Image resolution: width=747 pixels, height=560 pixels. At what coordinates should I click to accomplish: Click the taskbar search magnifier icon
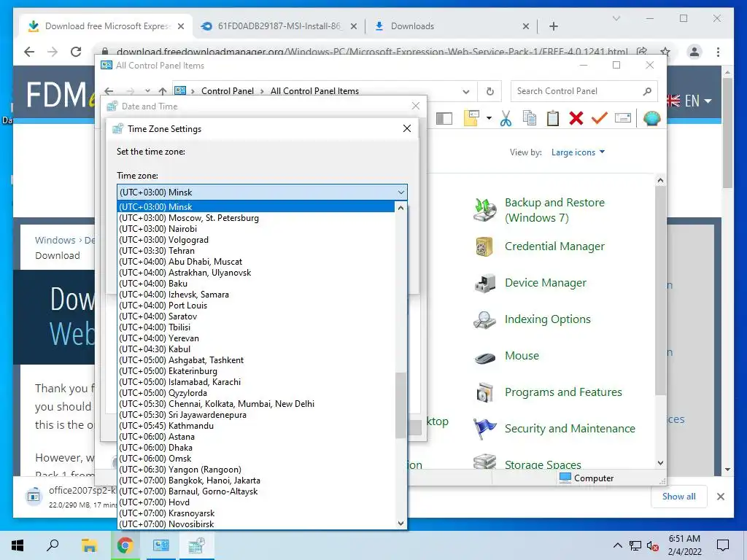pos(53,545)
